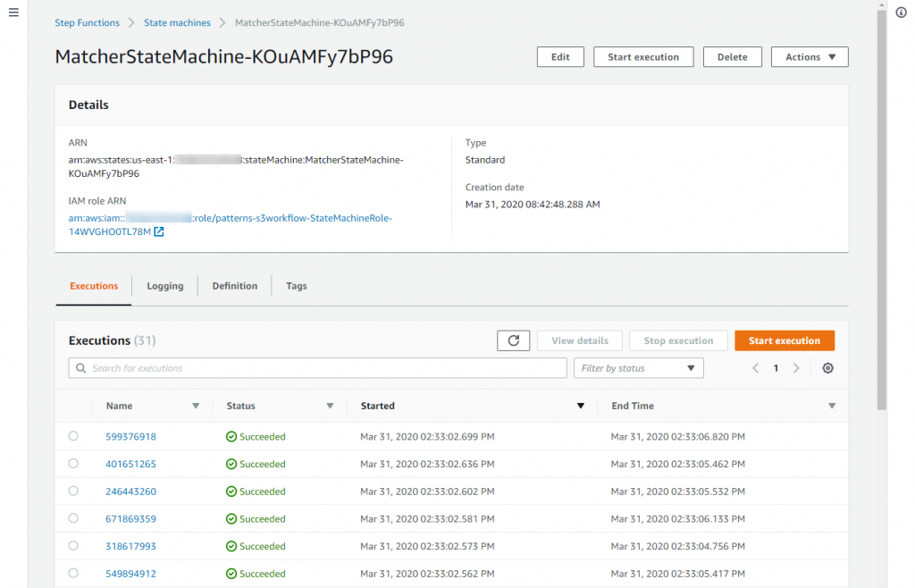
Task: Click the search magnifier icon
Action: pyautogui.click(x=81, y=367)
